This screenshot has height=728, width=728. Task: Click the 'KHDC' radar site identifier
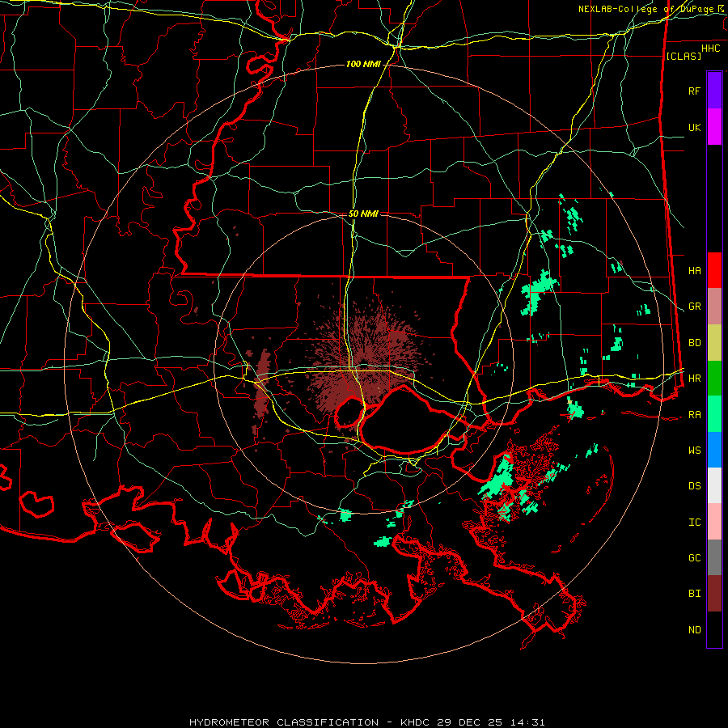(x=416, y=722)
